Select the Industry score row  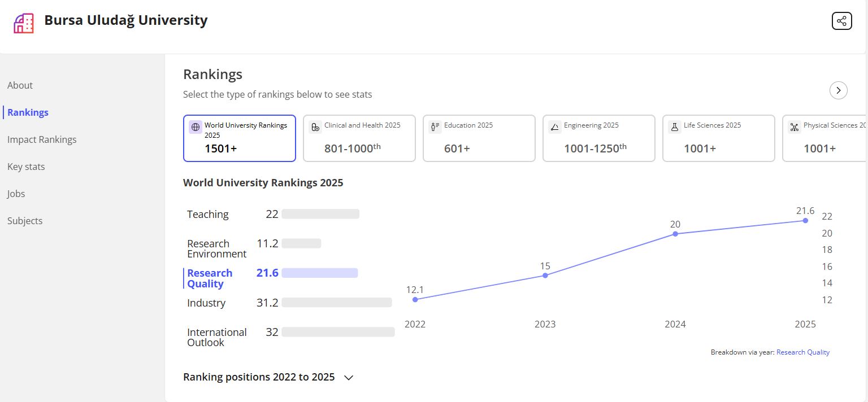pos(290,303)
